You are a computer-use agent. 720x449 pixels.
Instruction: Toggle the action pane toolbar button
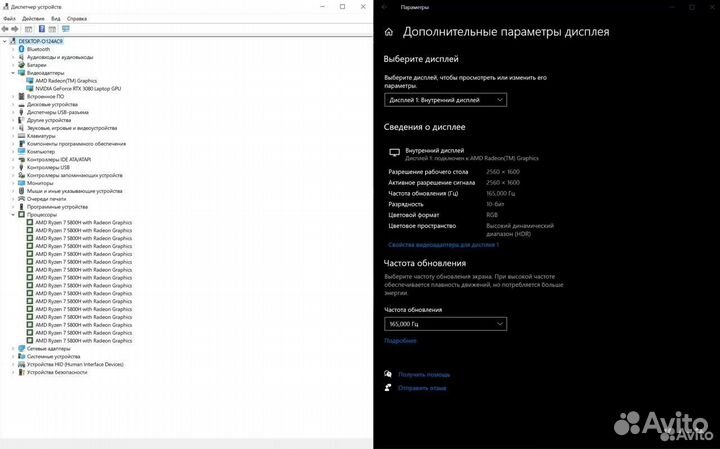52,29
